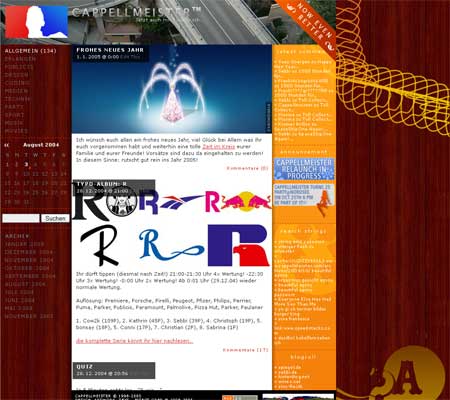
Task: Click the Edit This link on the first post
Action: click(x=130, y=57)
